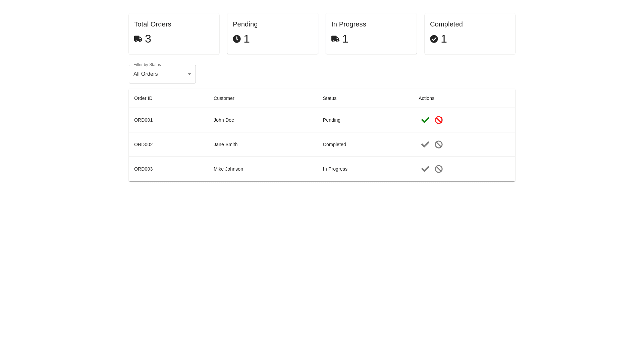Image resolution: width=644 pixels, height=362 pixels.
Task: Click the Completed summary card title
Action: pos(446,24)
